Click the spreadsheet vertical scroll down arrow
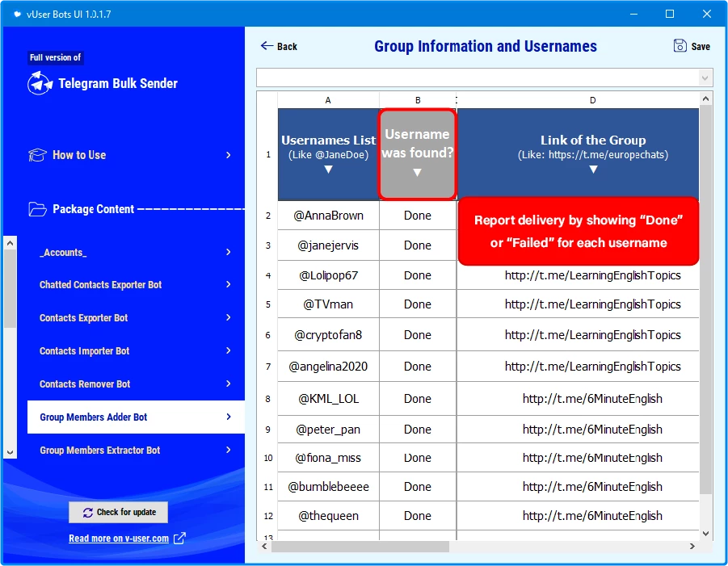 coord(705,534)
